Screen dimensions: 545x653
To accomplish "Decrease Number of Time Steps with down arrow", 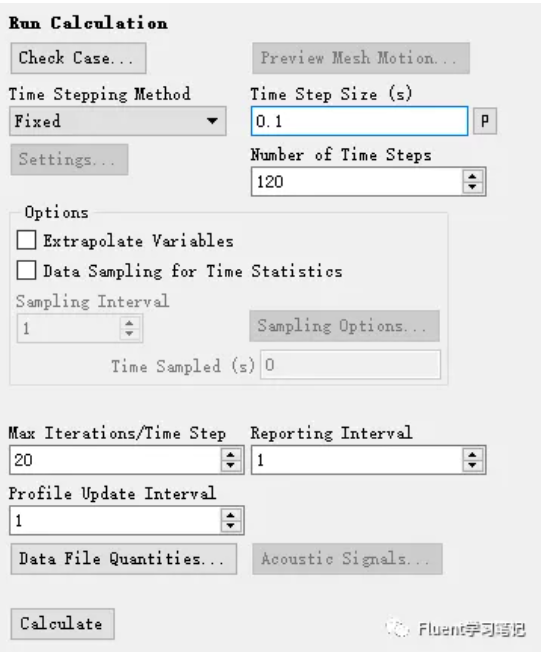I will pyautogui.click(x=472, y=187).
